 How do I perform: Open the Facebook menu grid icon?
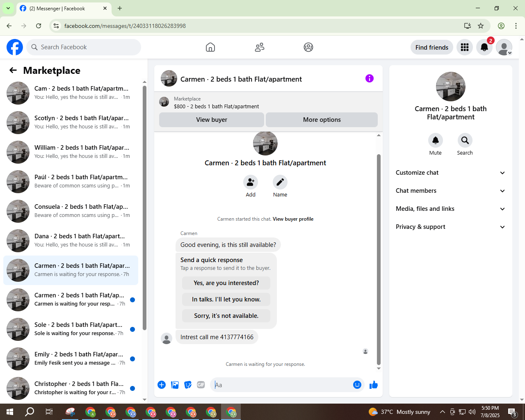tap(465, 47)
